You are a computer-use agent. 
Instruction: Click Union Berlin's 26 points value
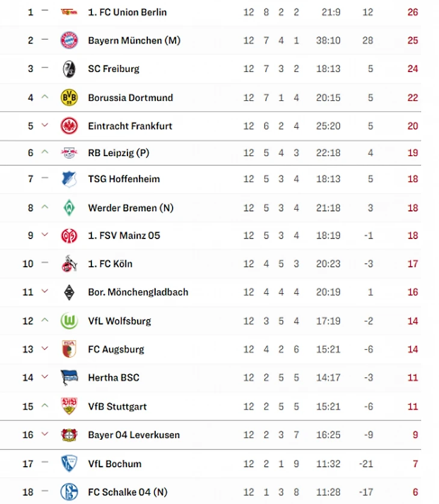[413, 12]
